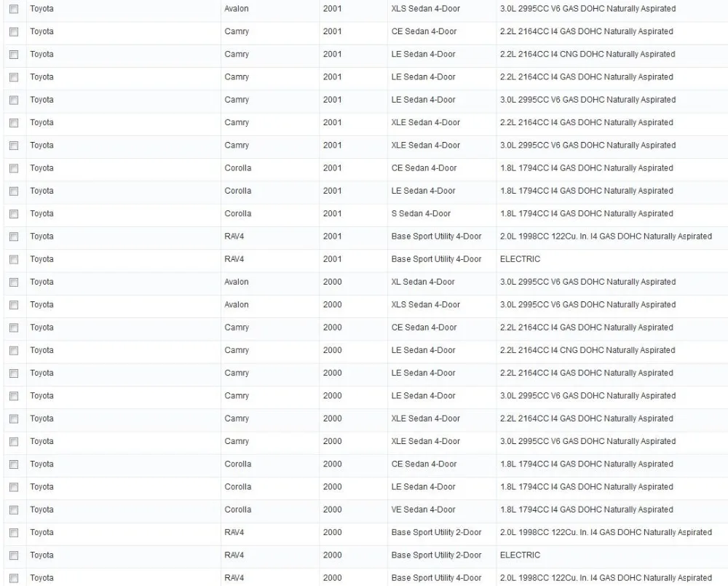Click 'Avalon' model cell in 2000 XL row

237,282
